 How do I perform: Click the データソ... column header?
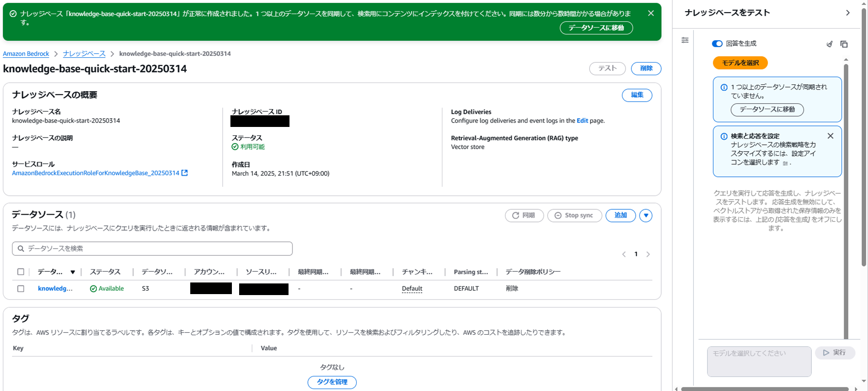pos(157,272)
